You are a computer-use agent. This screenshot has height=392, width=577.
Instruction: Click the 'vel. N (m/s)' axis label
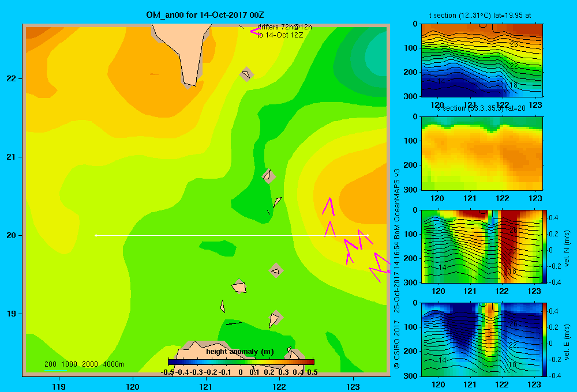[567, 248]
